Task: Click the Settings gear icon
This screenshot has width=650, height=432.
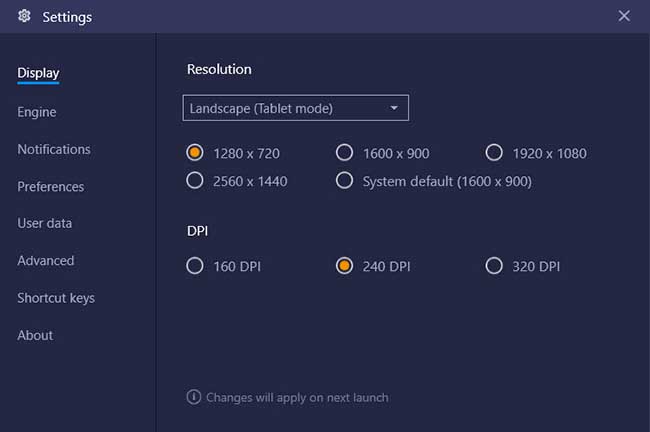Action: point(24,16)
